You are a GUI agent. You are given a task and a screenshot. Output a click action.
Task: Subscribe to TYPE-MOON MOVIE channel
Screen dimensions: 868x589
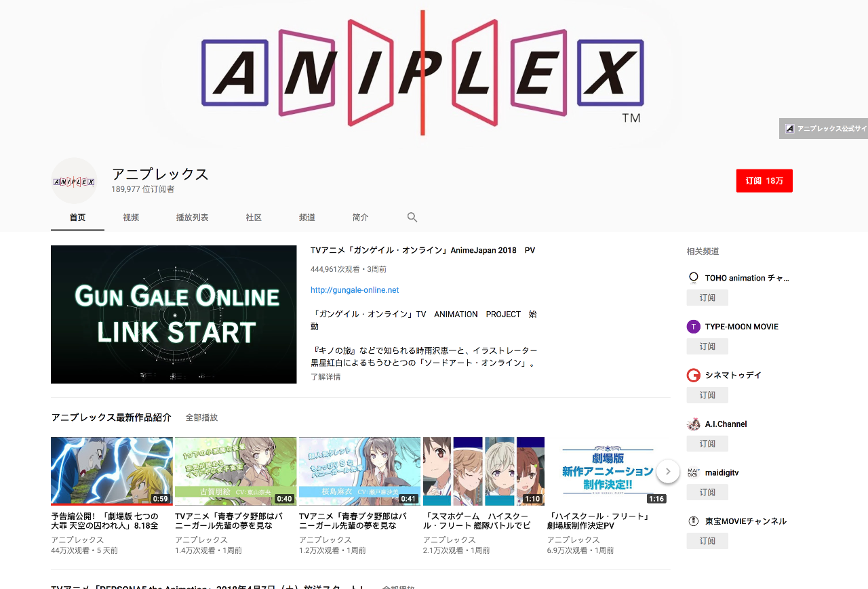[x=707, y=346]
